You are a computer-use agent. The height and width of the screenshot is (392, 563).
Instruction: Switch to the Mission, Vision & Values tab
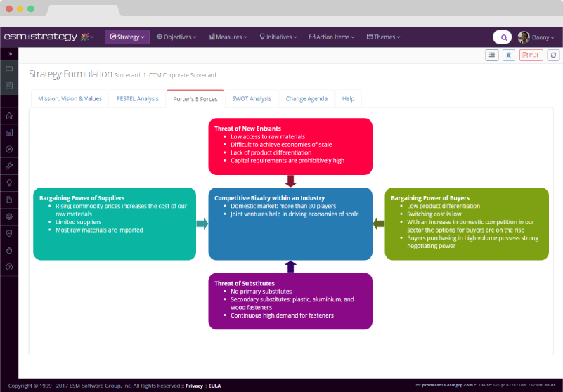[x=70, y=99]
